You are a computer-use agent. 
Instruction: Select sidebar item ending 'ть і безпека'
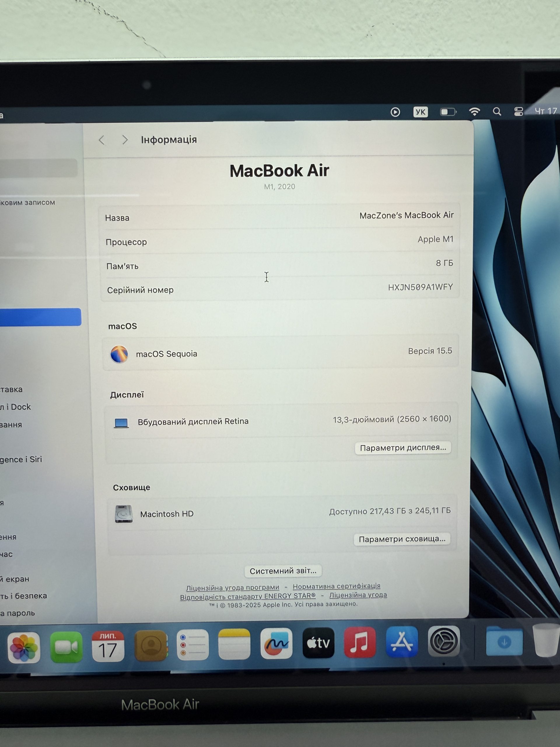[23, 596]
